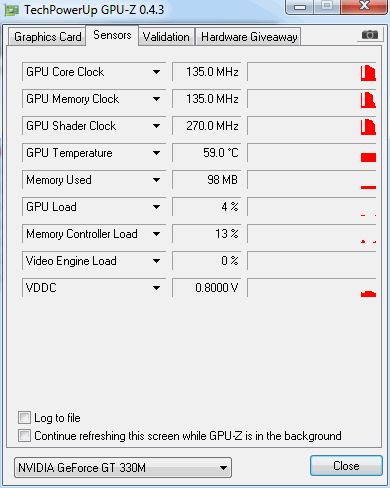Open the Validation tab
The image size is (390, 488).
point(166,37)
